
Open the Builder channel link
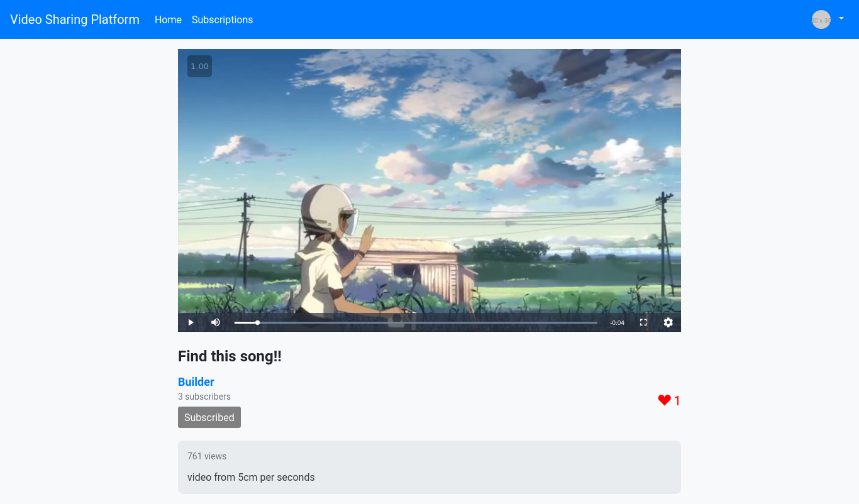196,381
